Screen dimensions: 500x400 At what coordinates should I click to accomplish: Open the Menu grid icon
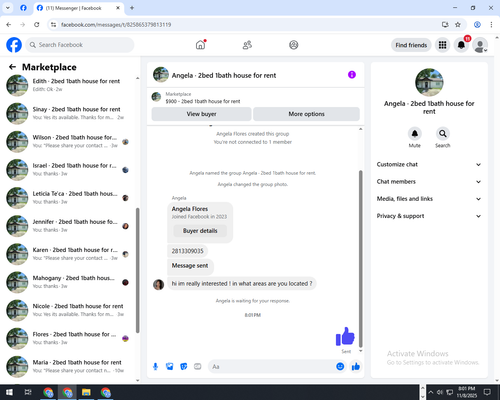click(x=442, y=45)
